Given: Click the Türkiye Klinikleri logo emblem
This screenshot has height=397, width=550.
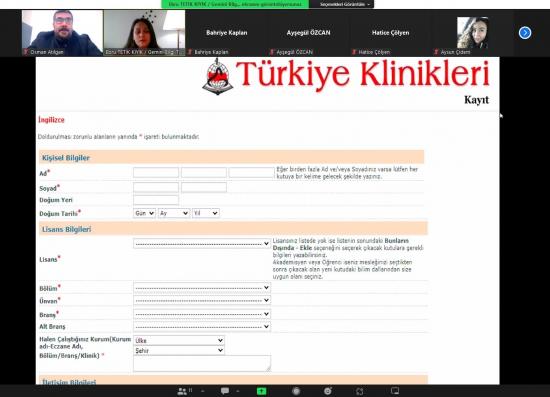Looking at the screenshot, I should click(218, 76).
